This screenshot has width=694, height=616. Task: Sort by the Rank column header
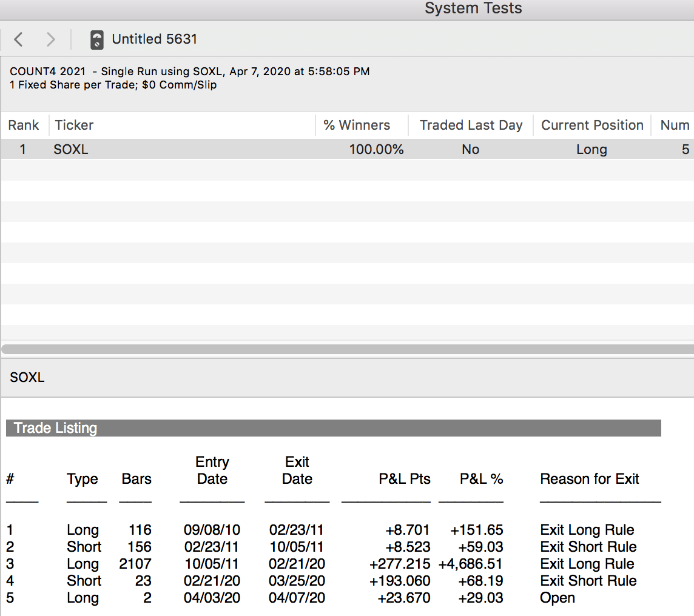(24, 126)
